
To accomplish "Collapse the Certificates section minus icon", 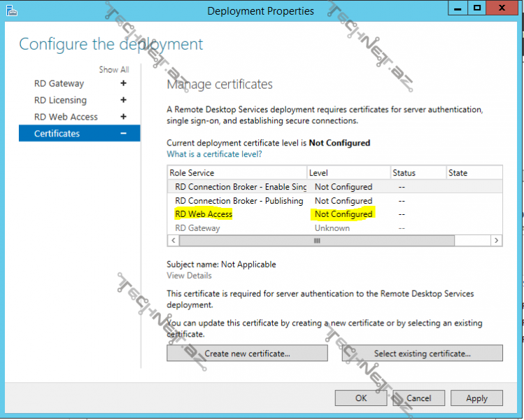I will click(124, 134).
